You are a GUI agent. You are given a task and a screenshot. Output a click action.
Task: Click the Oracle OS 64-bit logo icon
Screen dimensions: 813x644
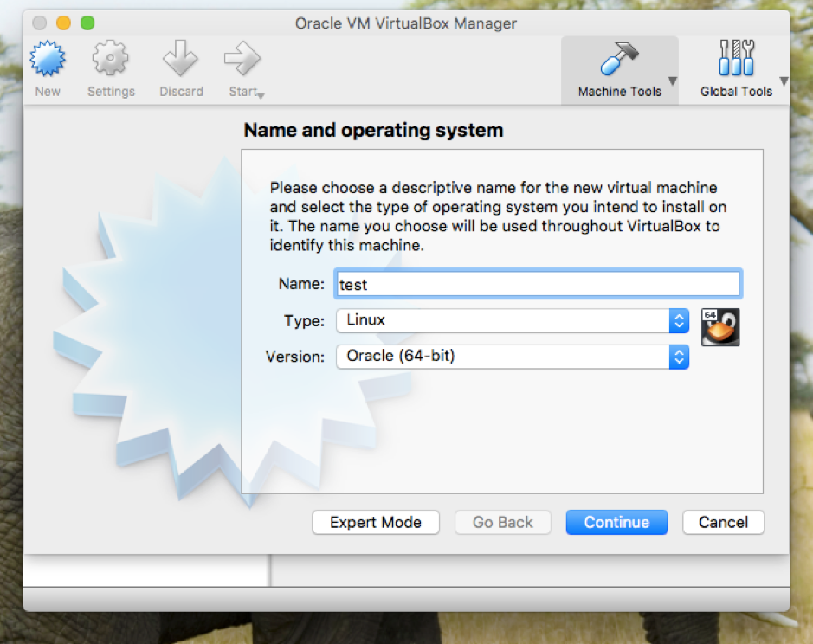(719, 327)
